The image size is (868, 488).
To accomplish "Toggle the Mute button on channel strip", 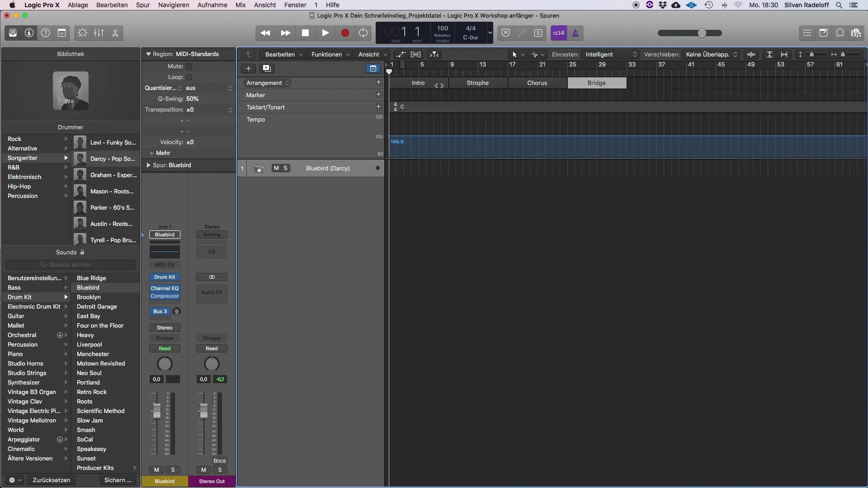I will 156,469.
